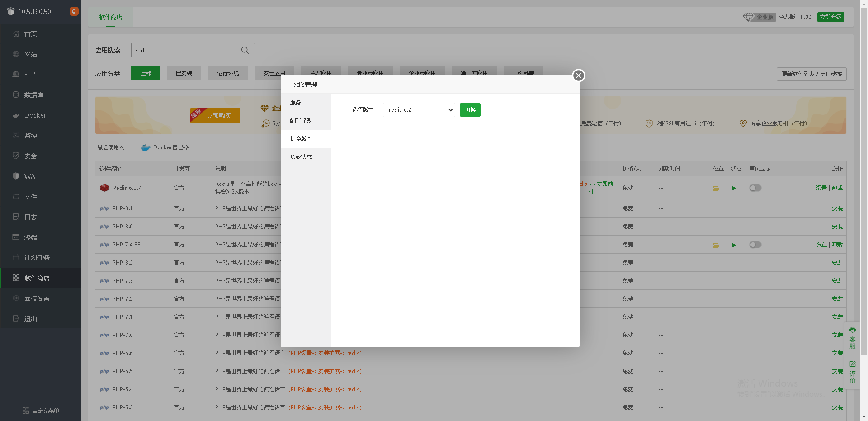The width and height of the screenshot is (868, 421).
Task: Click 卸载 link for PHP-7.4.33
Action: [837, 245]
